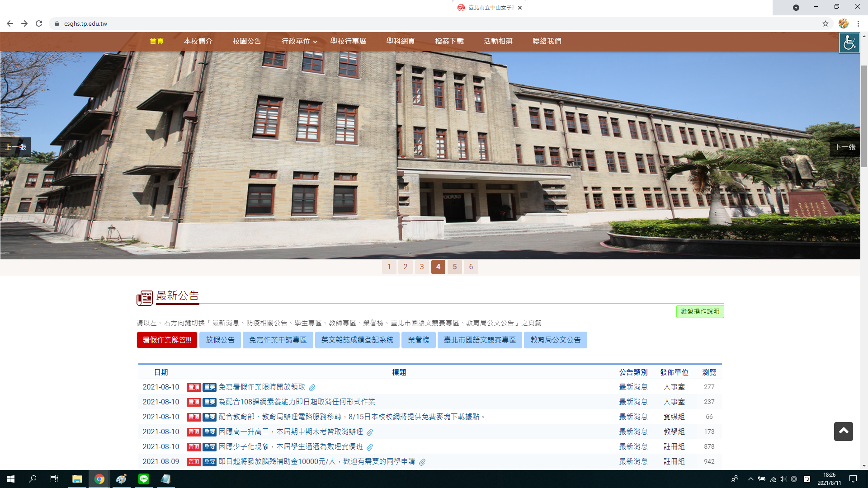Expand the 行政單位 dropdown menu
The image size is (868, 488).
299,41
